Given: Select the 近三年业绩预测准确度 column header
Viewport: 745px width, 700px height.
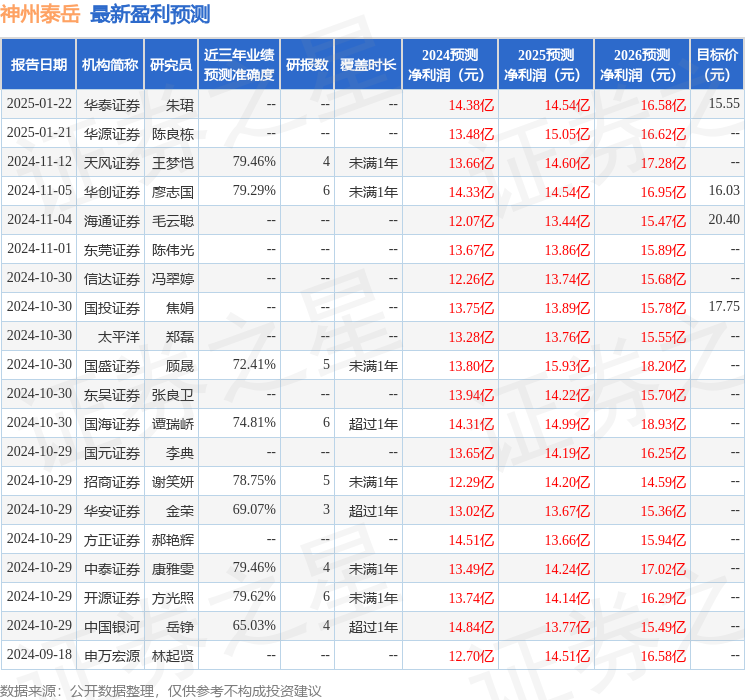Looking at the screenshot, I should coord(239,65).
